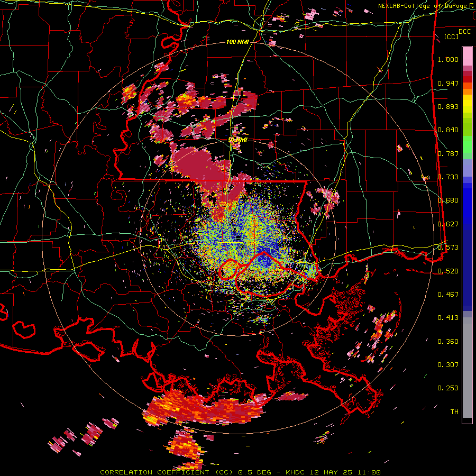The height and width of the screenshot is (476, 476).
Task: Pick the gray lower segment of the color bar
Action: point(467,368)
